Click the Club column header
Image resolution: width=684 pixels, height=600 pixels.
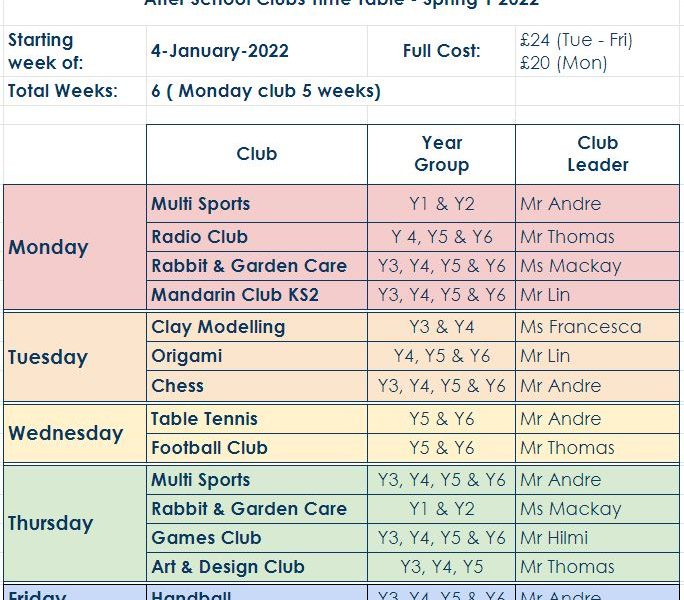tap(257, 154)
